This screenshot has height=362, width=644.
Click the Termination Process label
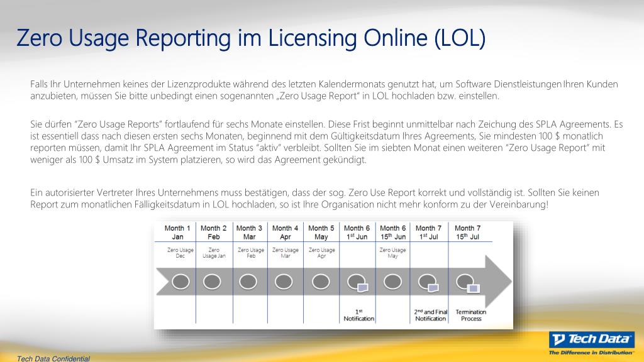(470, 315)
